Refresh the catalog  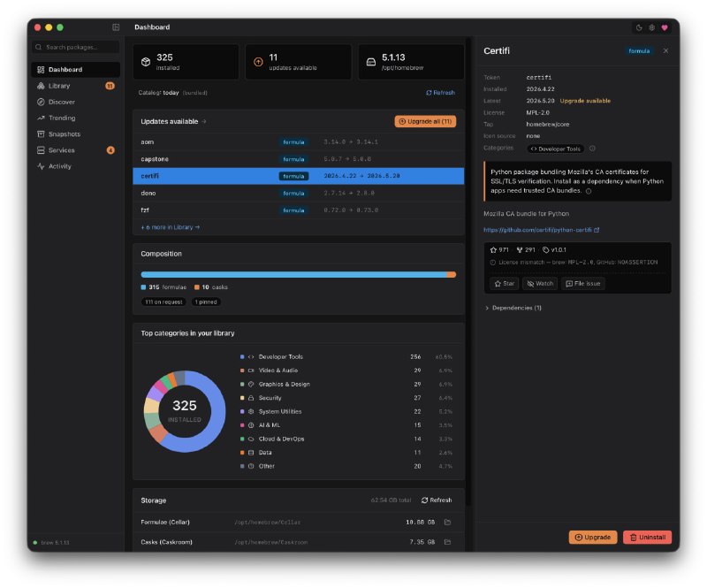point(440,93)
